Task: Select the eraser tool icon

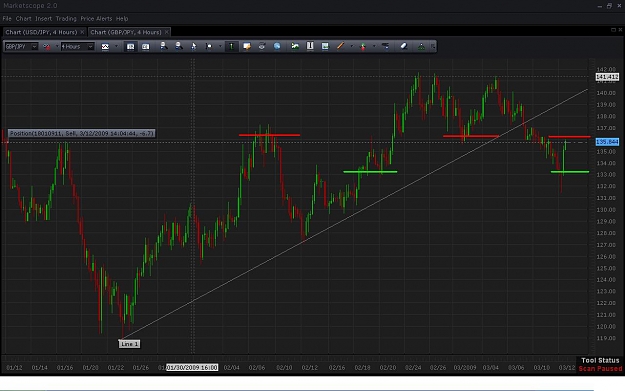Action: [x=403, y=46]
